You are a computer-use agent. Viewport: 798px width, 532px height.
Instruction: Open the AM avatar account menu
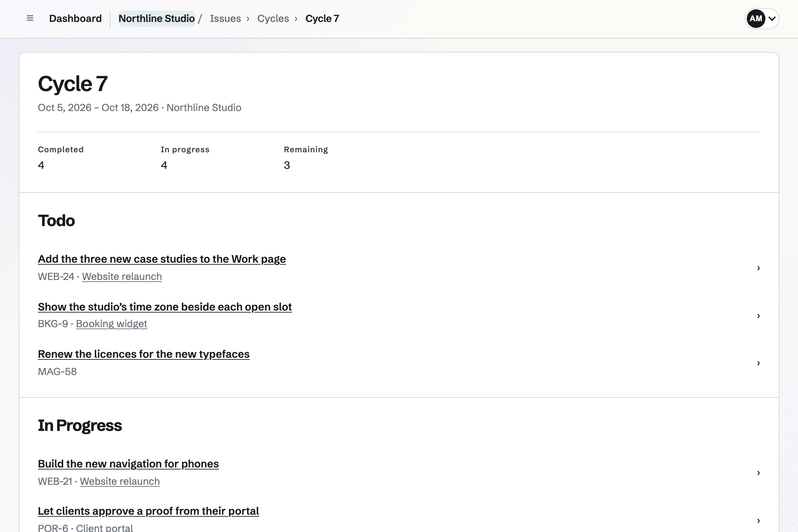coord(762,19)
